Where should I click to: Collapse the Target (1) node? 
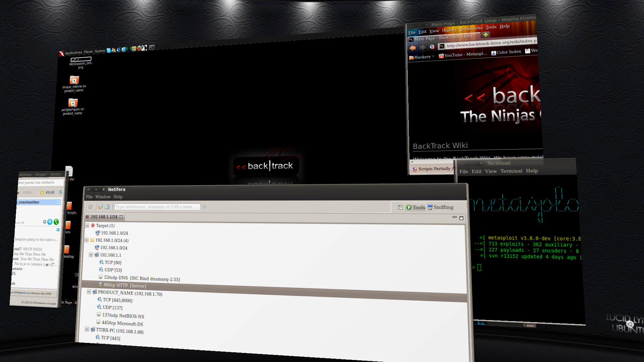87,225
